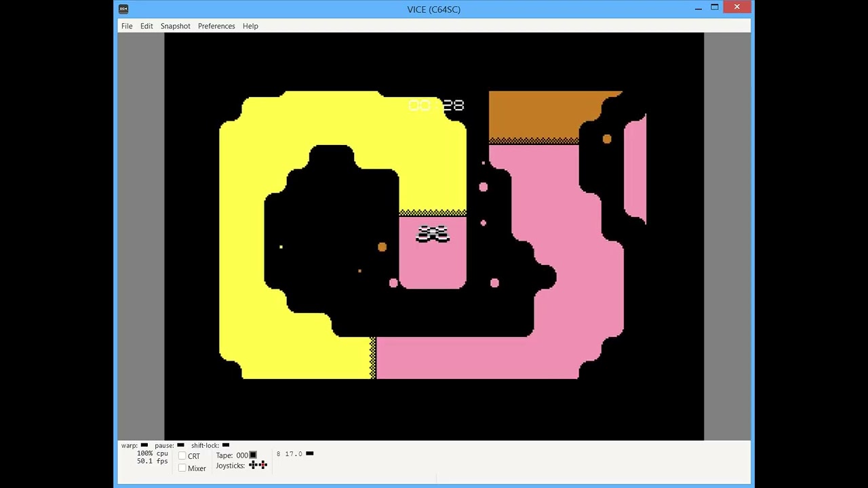Toggle the warp indicator LED

point(144,445)
